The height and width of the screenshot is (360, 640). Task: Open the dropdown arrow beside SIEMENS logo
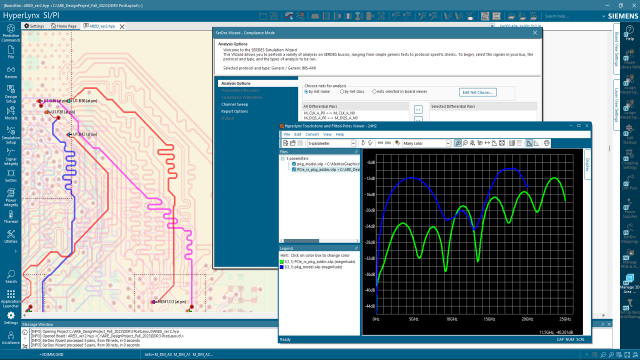tap(603, 16)
